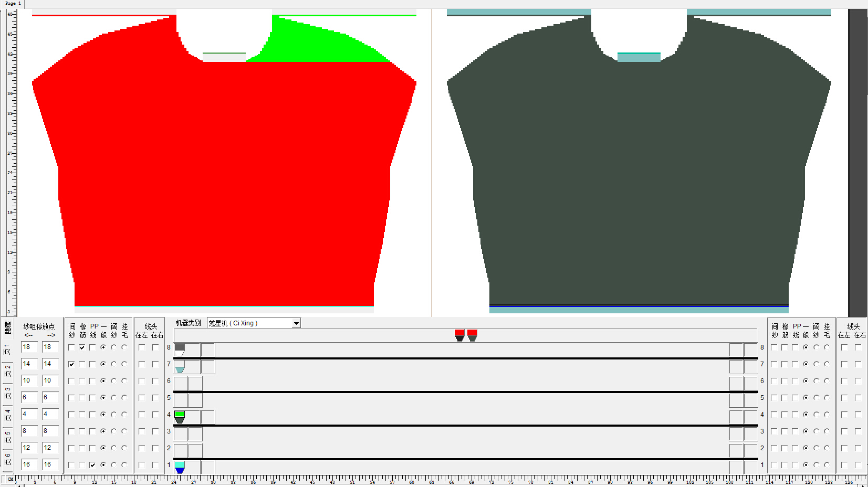Uncheck left-panel 橡筋 checkbox for rail 8
Viewport: 868px width, 487px height.
coord(82,347)
